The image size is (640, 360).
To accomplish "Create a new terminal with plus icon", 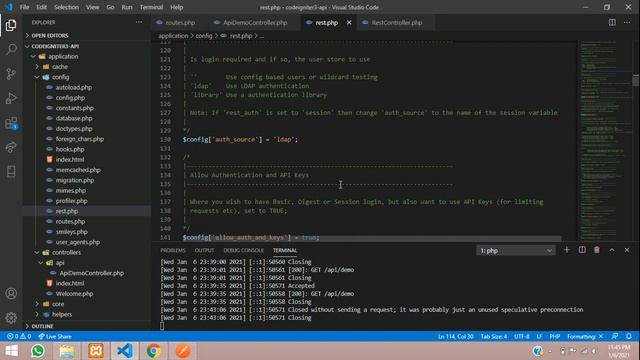I will (567, 250).
